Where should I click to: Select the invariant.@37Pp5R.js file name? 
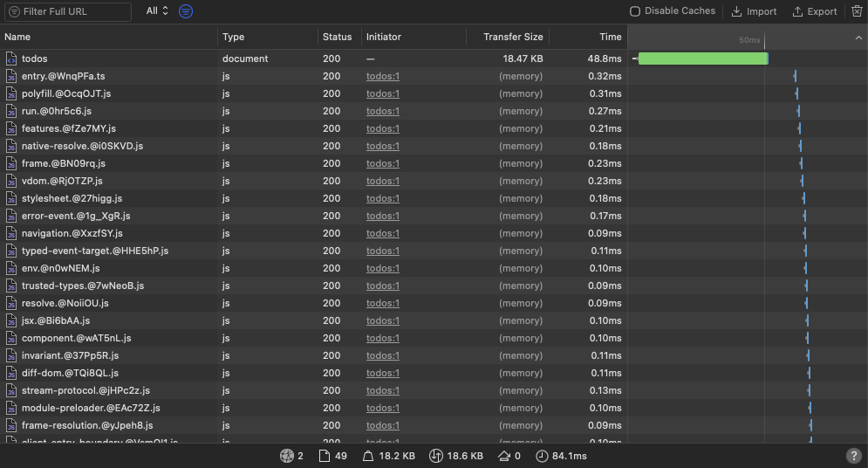(x=71, y=355)
